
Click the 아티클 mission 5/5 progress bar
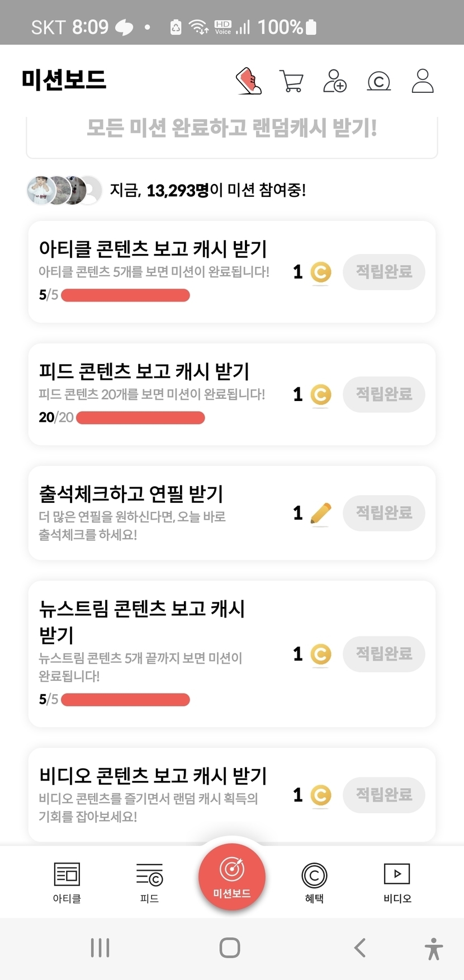pos(126,295)
